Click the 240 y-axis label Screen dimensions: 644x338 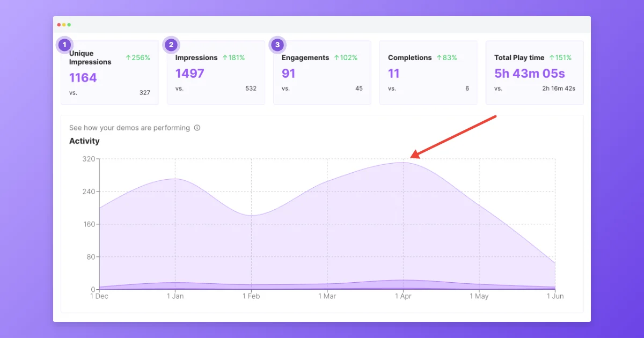[x=89, y=192]
